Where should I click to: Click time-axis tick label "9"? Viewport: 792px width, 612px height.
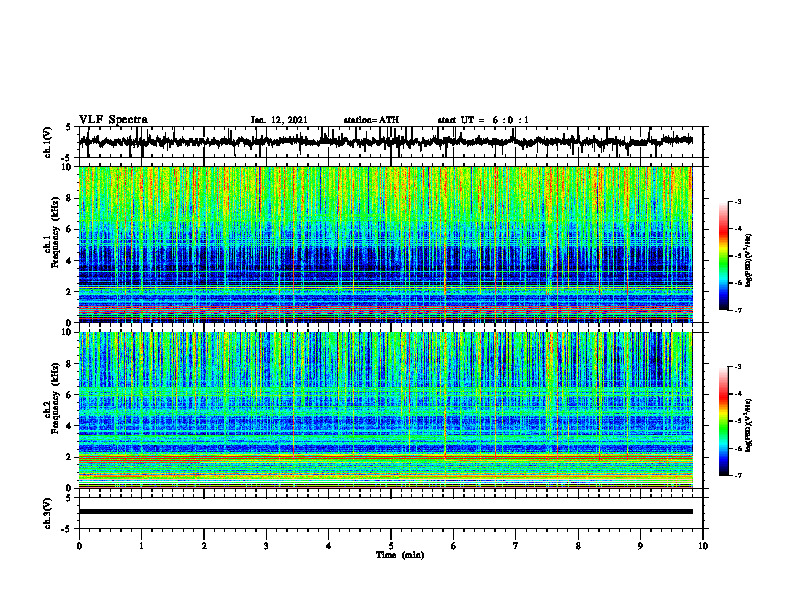tap(640, 546)
